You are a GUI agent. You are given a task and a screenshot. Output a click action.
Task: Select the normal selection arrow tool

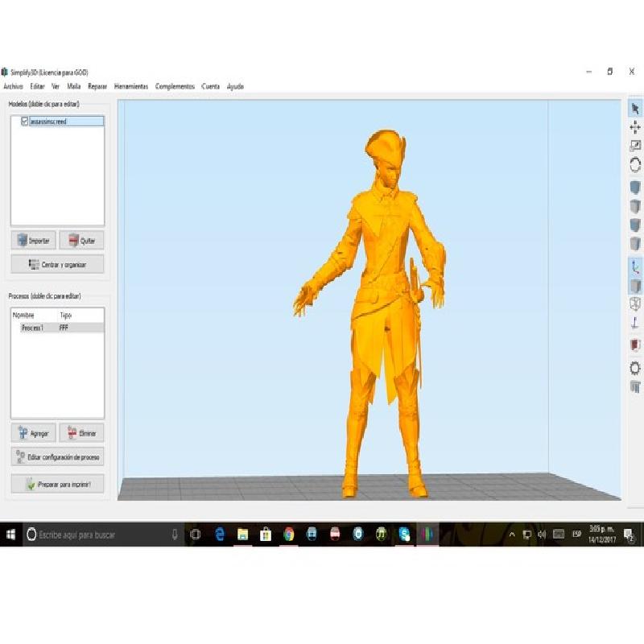(635, 109)
